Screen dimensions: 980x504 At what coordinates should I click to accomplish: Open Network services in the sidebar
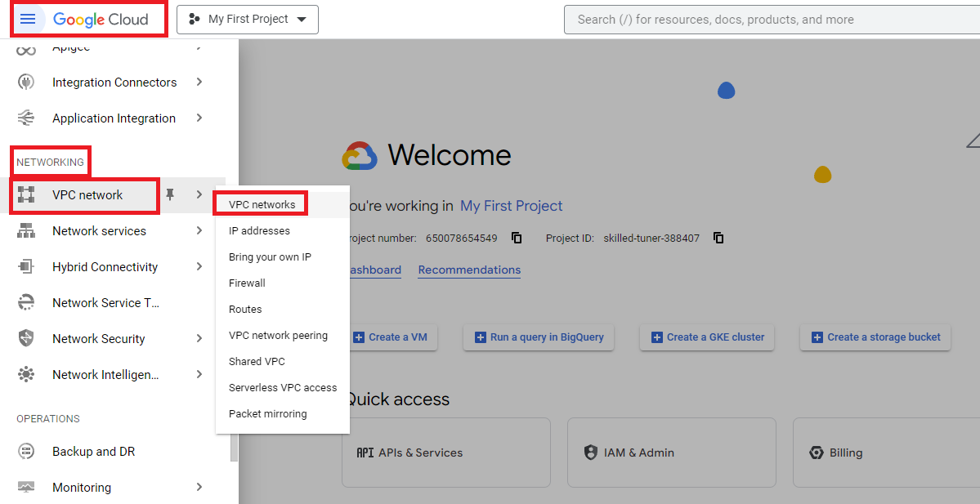[100, 231]
